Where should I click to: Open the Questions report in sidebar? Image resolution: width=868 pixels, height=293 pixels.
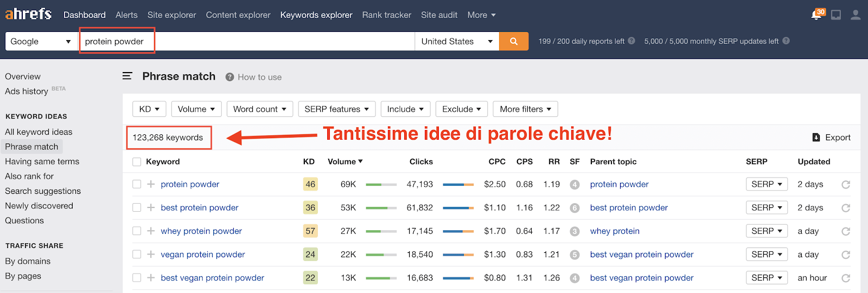pos(24,220)
